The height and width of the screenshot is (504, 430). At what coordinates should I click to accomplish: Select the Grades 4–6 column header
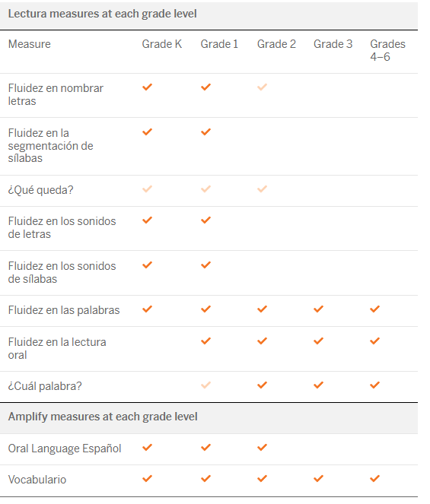[x=387, y=50]
